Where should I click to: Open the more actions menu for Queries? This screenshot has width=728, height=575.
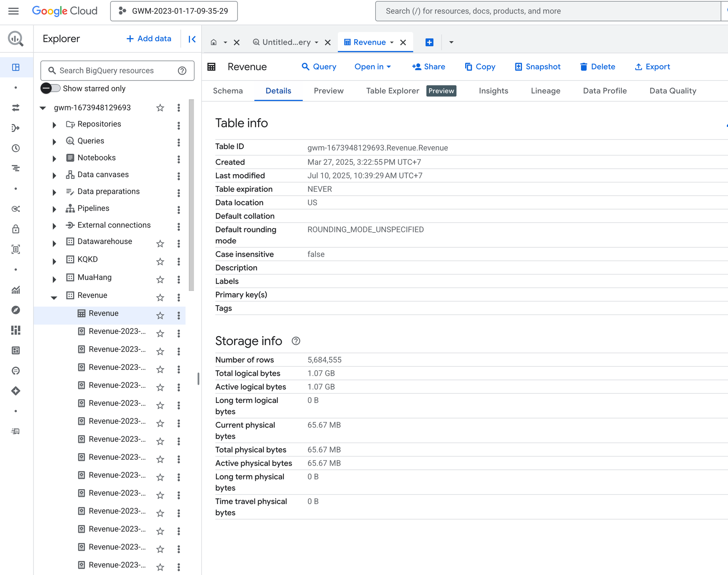click(178, 142)
